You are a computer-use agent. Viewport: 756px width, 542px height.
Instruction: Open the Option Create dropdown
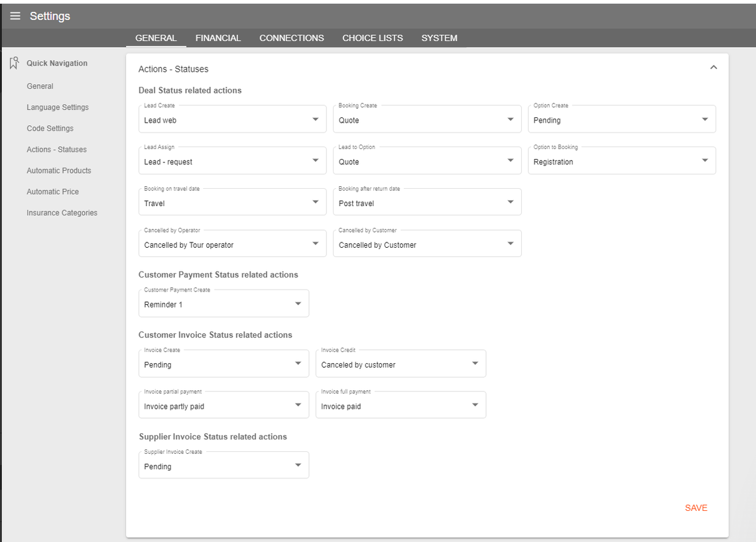pyautogui.click(x=622, y=119)
